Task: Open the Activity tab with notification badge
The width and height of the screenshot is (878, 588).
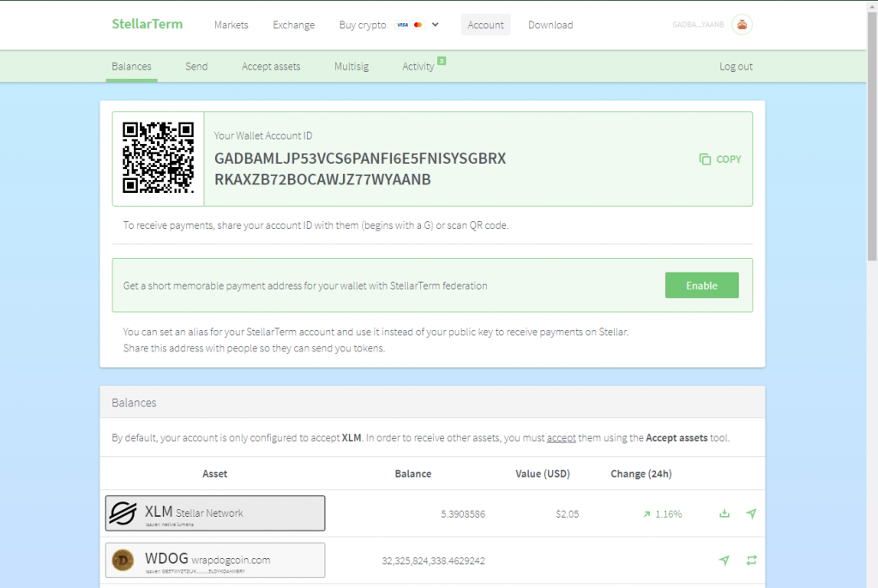Action: pos(418,66)
